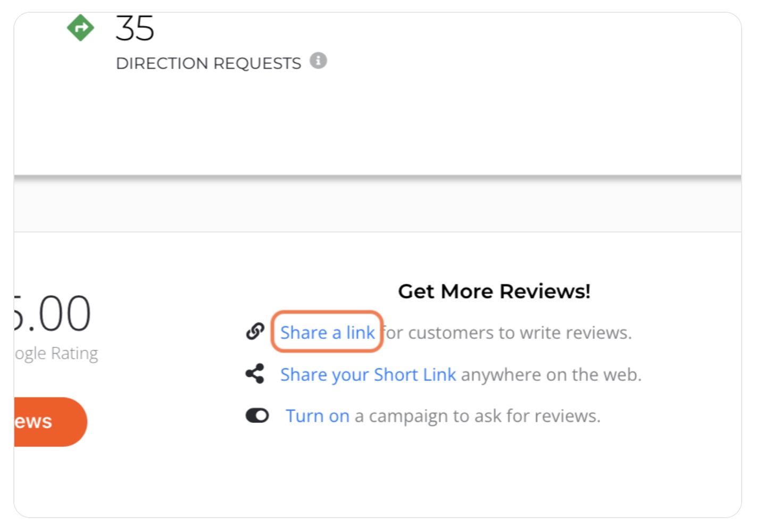The height and width of the screenshot is (532, 765).
Task: Click the info icon beside Direction Requests
Action: tap(318, 61)
